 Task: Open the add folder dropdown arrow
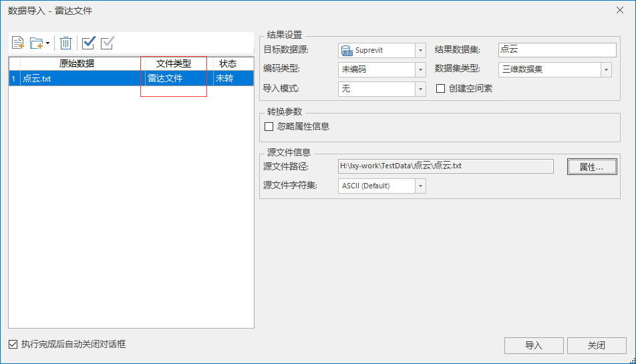pos(48,43)
